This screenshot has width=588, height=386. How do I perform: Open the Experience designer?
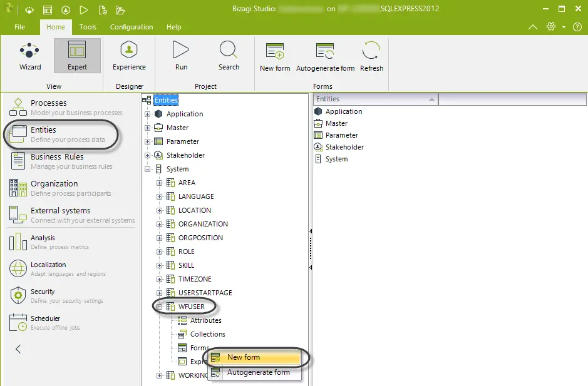(x=129, y=56)
